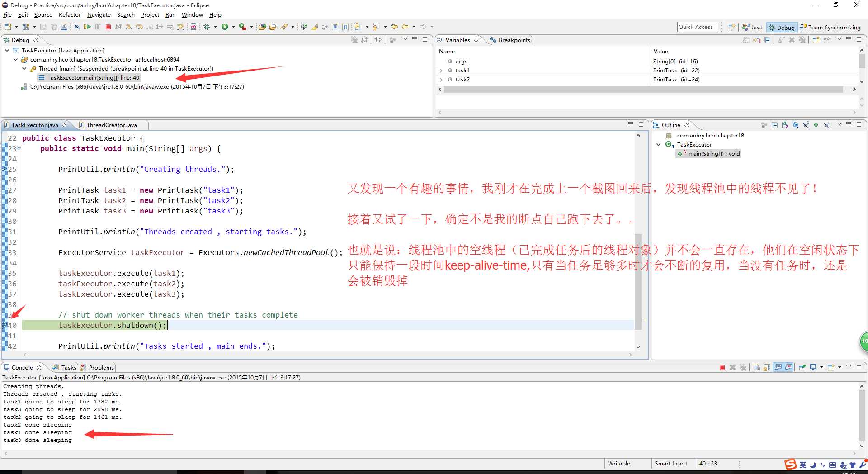This screenshot has width=868, height=474.
Task: Open the Display Selected Console dropdown arrow
Action: click(x=821, y=367)
